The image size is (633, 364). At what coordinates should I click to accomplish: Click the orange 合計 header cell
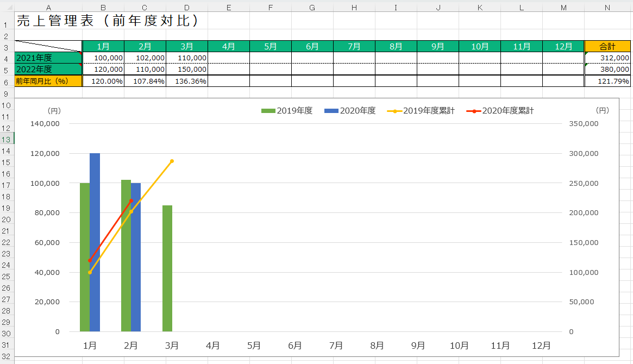pos(607,47)
